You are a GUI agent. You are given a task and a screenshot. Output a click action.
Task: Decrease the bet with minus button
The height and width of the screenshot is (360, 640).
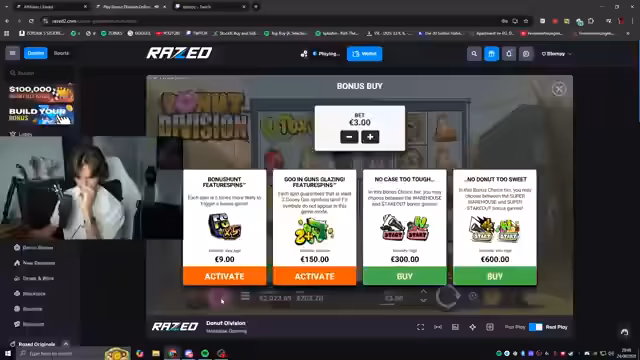pyautogui.click(x=349, y=137)
